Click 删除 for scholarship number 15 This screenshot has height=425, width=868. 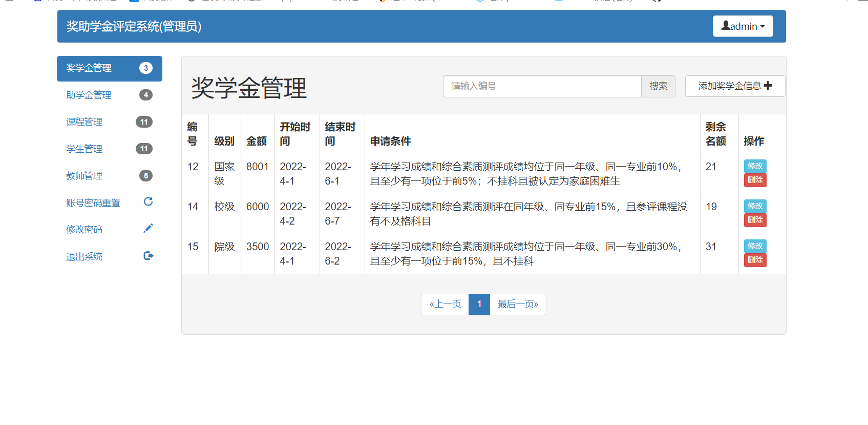click(755, 260)
